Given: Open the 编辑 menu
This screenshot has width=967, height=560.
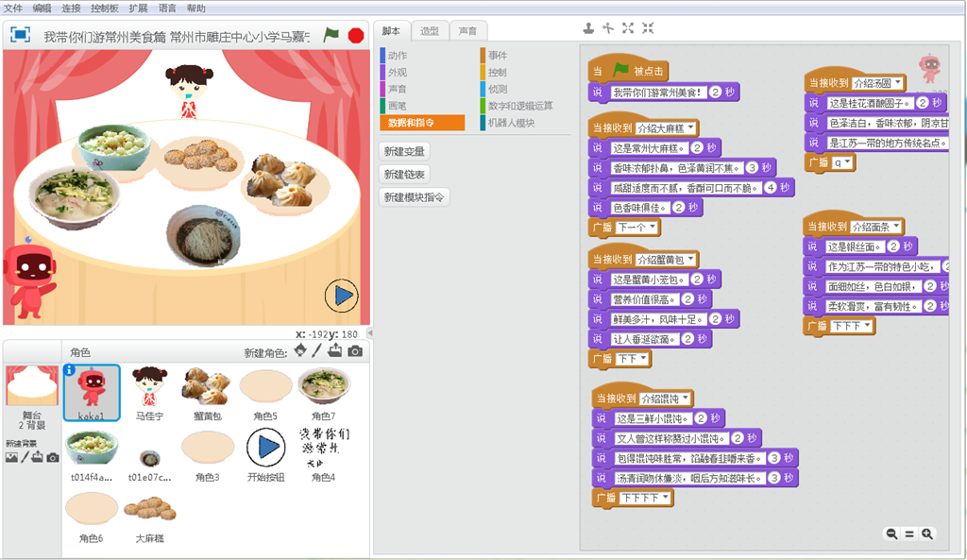Looking at the screenshot, I should pyautogui.click(x=42, y=8).
